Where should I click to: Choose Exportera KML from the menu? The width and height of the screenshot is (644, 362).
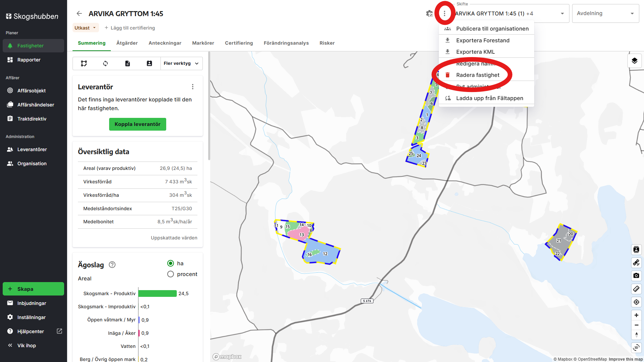(475, 52)
